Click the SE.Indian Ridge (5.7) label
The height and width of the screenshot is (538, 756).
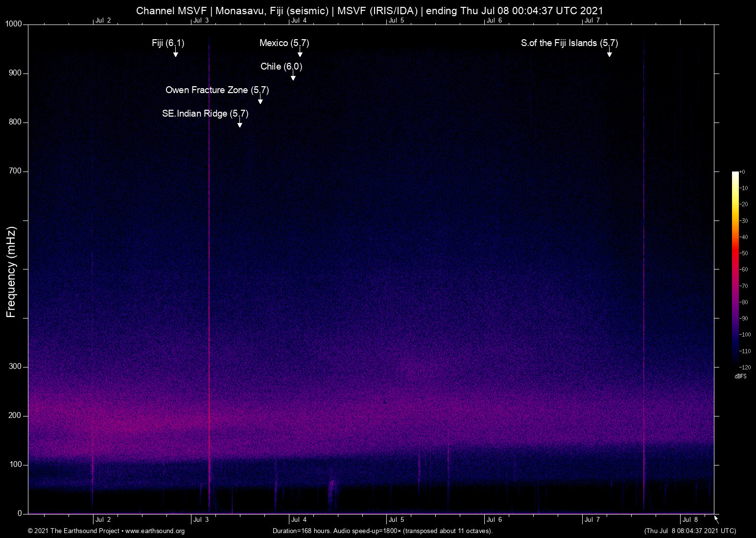click(x=205, y=114)
